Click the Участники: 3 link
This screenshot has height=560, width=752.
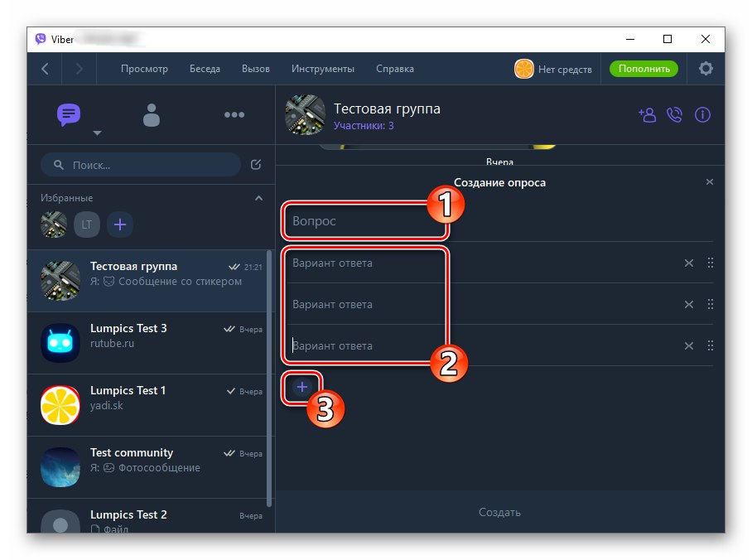coord(364,126)
